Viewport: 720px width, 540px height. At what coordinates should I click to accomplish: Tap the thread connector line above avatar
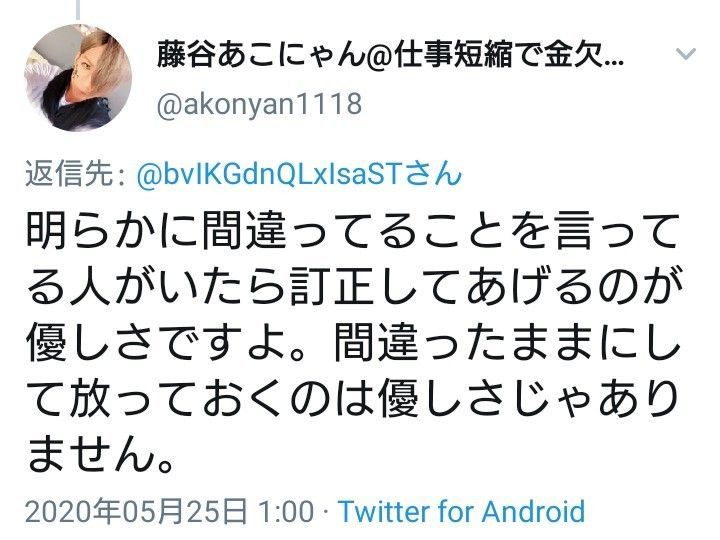click(x=78, y=9)
